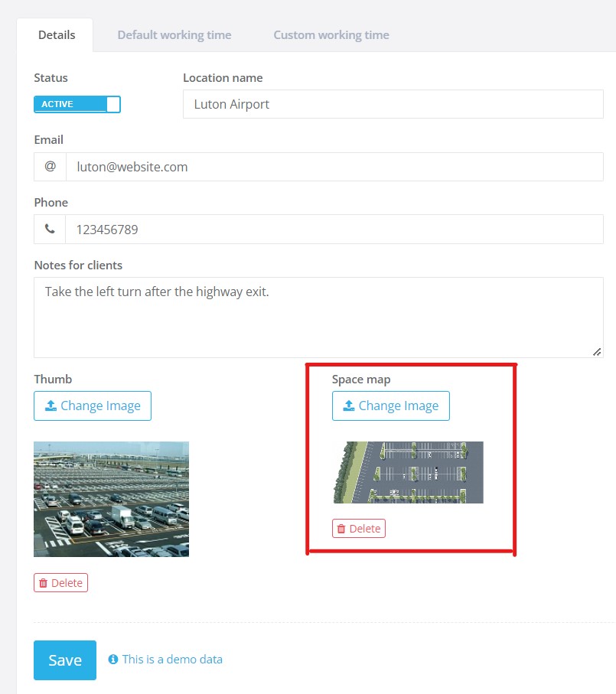Click the Location name label

point(223,78)
